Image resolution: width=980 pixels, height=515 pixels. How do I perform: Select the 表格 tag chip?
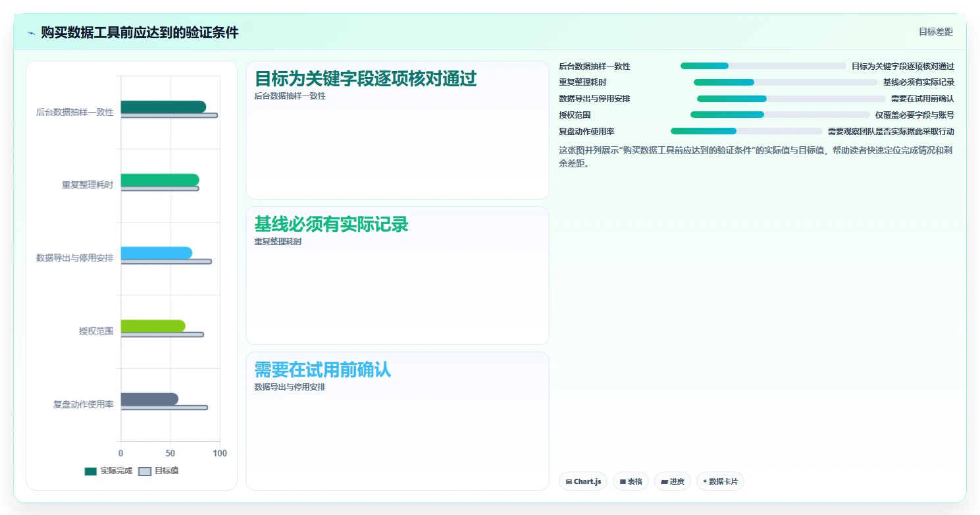pos(631,481)
